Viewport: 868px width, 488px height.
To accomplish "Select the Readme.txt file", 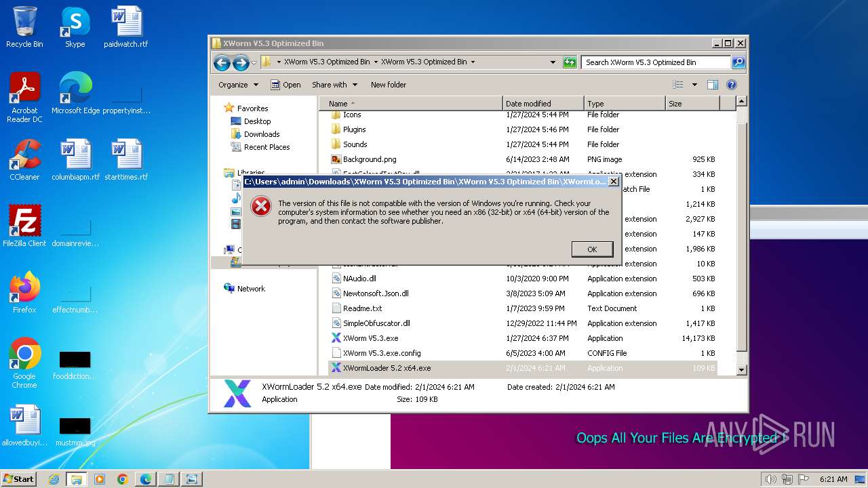I will coord(357,308).
